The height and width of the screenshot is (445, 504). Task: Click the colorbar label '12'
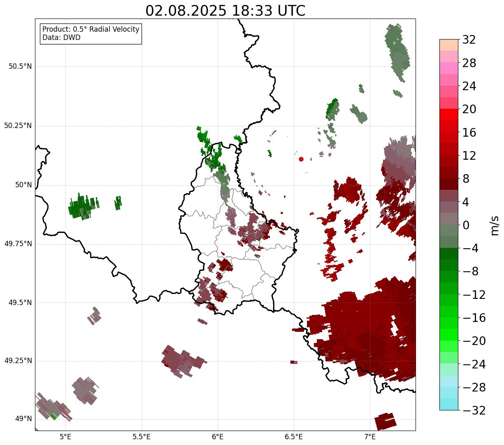click(469, 156)
